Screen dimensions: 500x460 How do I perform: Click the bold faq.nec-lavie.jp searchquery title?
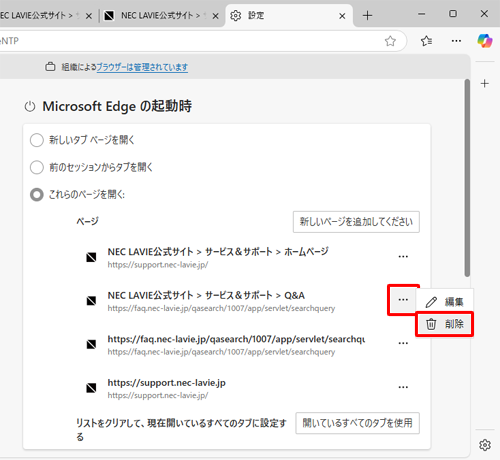236,339
